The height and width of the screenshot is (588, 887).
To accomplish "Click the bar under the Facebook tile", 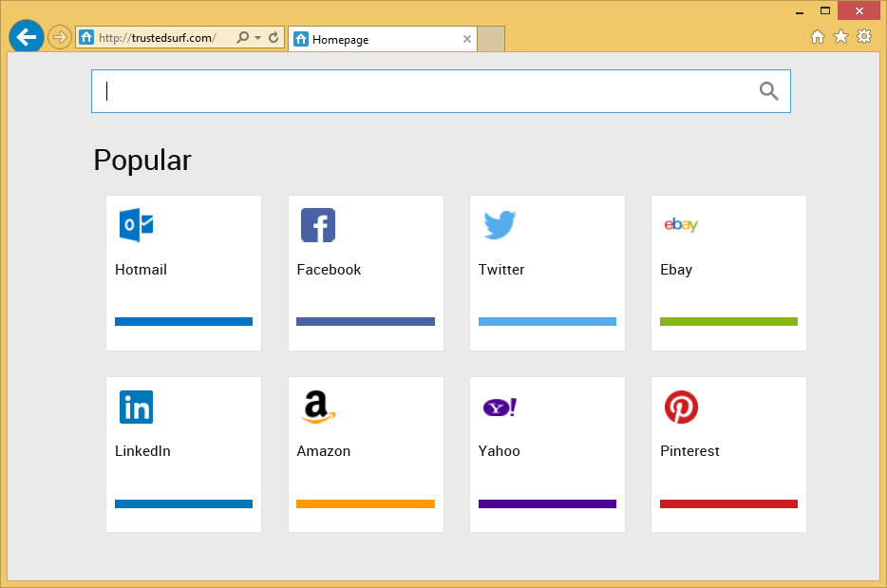I will coord(366,321).
